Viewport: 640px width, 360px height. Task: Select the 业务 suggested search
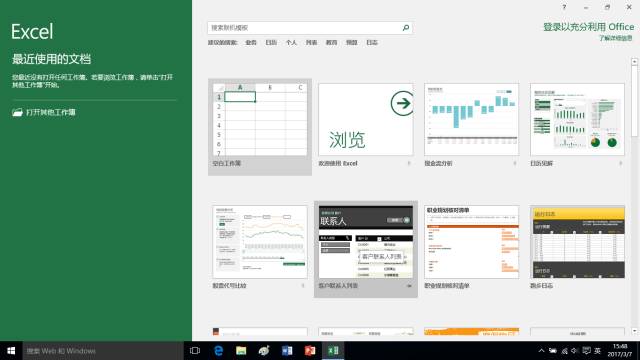click(251, 42)
